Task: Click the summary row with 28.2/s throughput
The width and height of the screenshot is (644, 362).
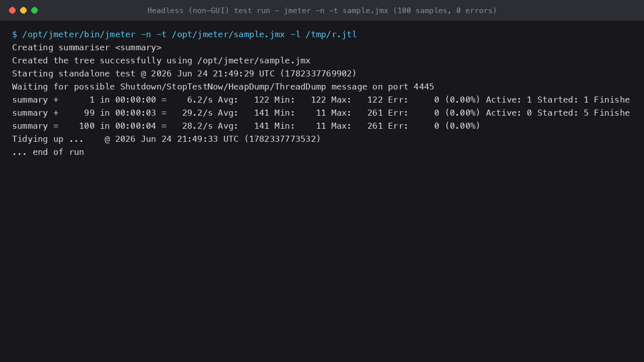Action: pyautogui.click(x=247, y=126)
